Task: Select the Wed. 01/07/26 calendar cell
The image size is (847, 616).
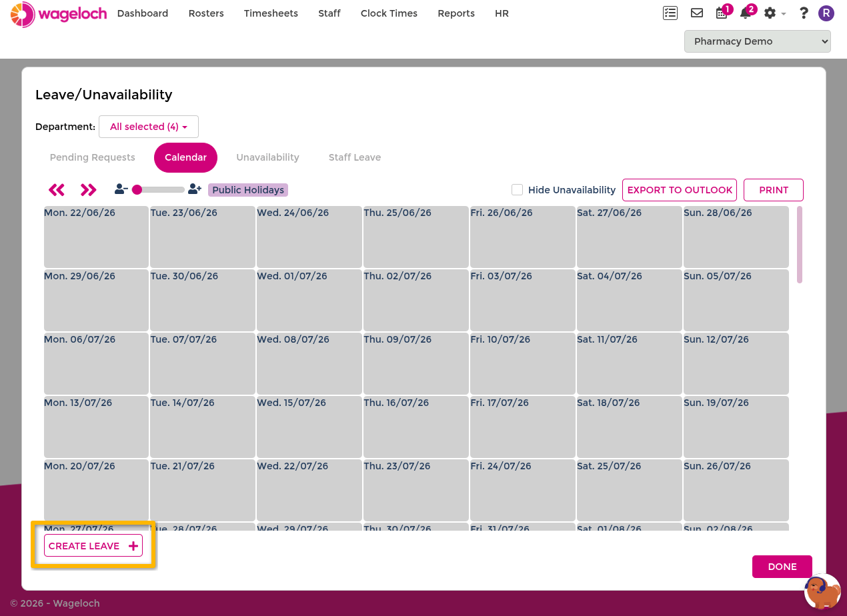Action: (309, 300)
